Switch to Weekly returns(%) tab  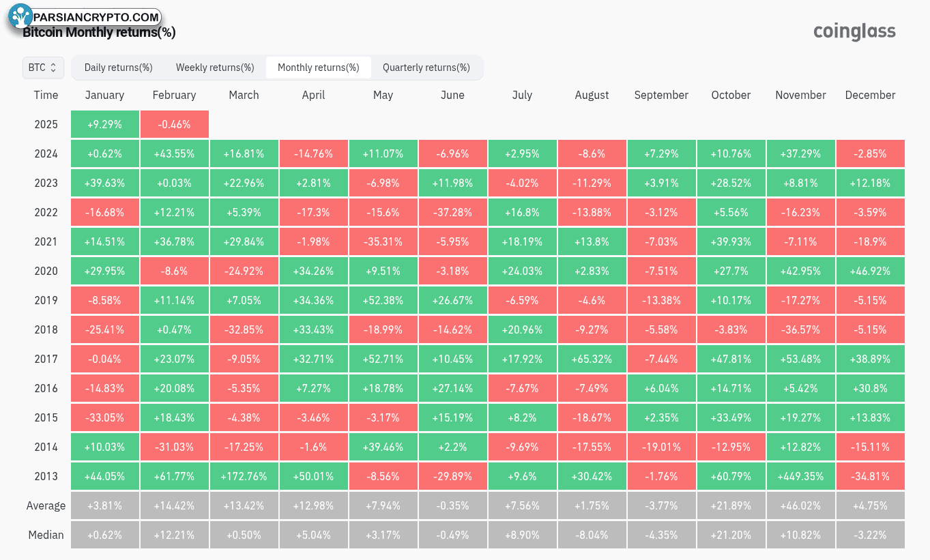(x=215, y=68)
